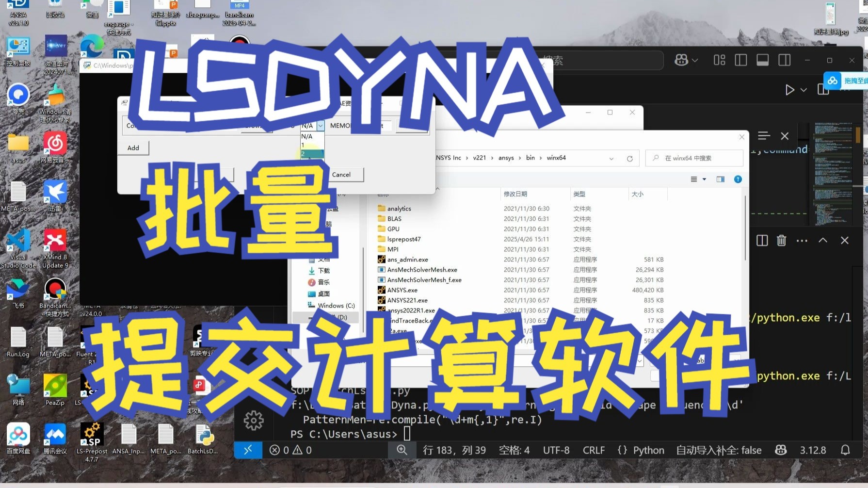
Task: Toggle split screen in the Edge toolbar
Action: pyautogui.click(x=741, y=60)
